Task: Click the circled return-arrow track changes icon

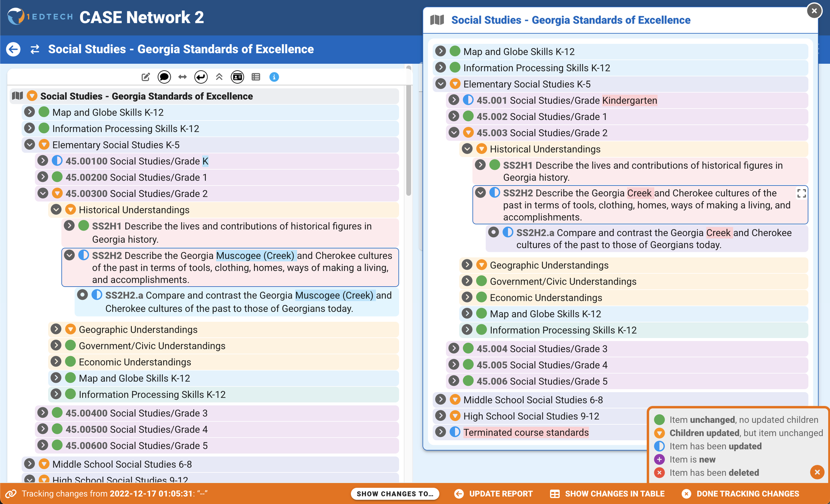Action: pyautogui.click(x=201, y=77)
